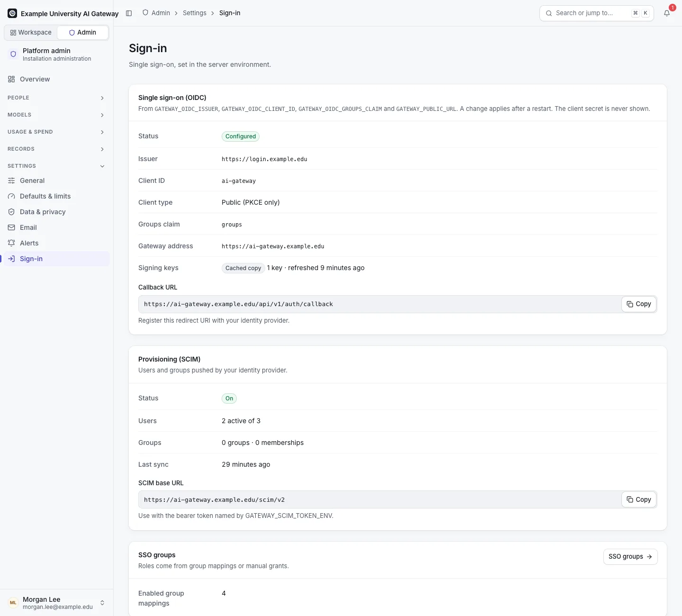Click the shield icon beside Admin breadcrumb
Viewport: 682px width, 616px height.
tap(145, 13)
